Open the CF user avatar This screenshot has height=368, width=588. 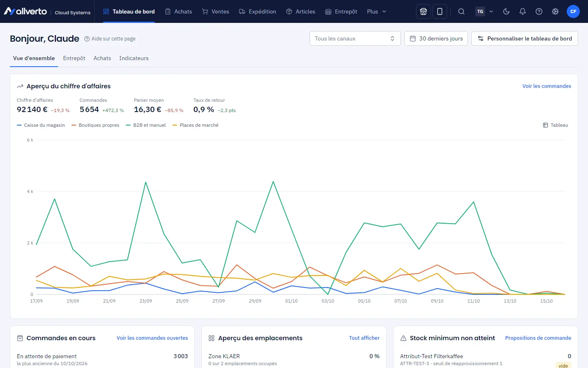tap(573, 11)
